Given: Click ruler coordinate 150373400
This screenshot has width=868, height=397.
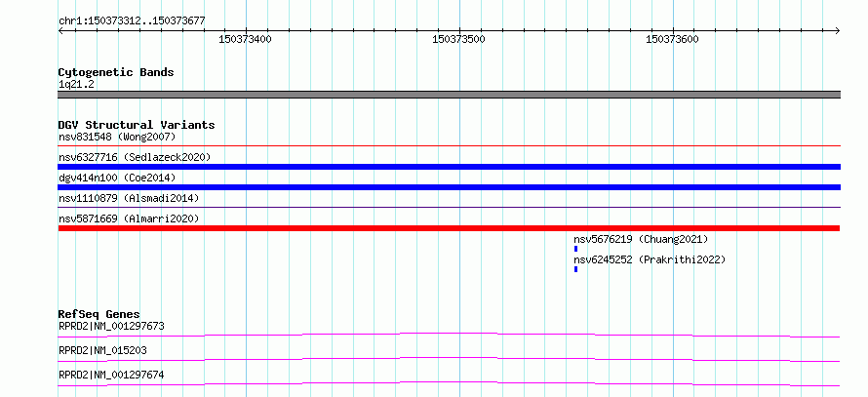Looking at the screenshot, I should (245, 39).
